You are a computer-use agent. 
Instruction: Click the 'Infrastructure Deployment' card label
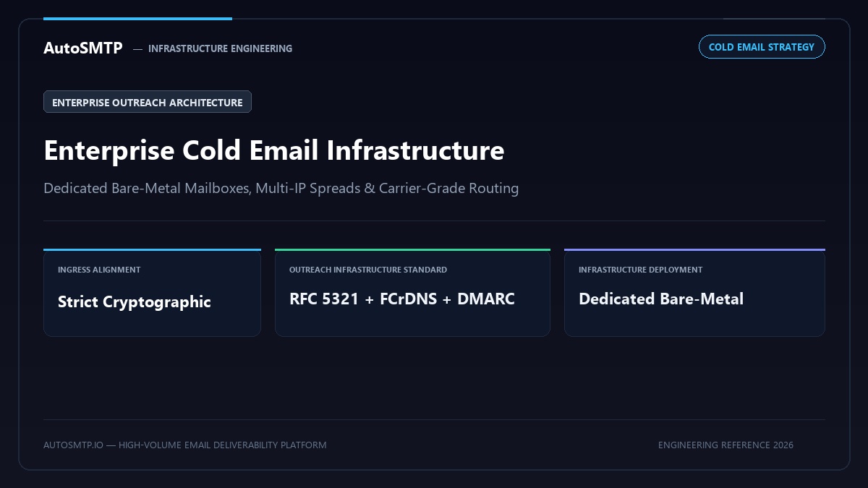(640, 270)
